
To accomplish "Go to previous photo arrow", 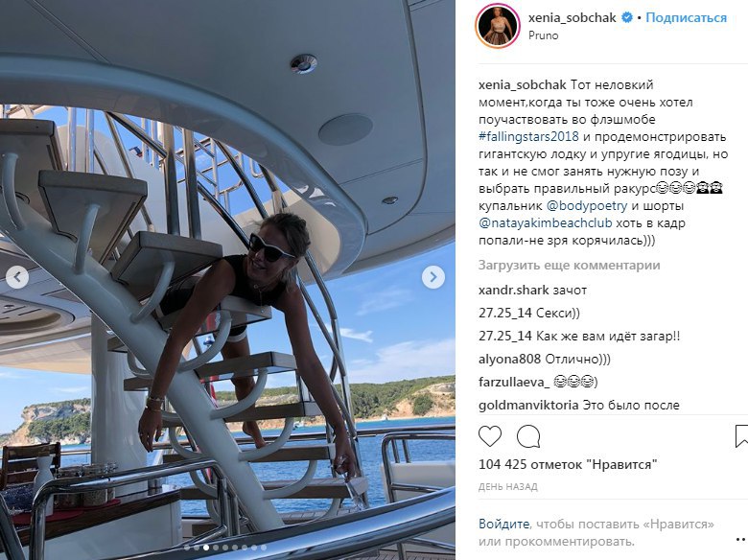I will pyautogui.click(x=17, y=277).
